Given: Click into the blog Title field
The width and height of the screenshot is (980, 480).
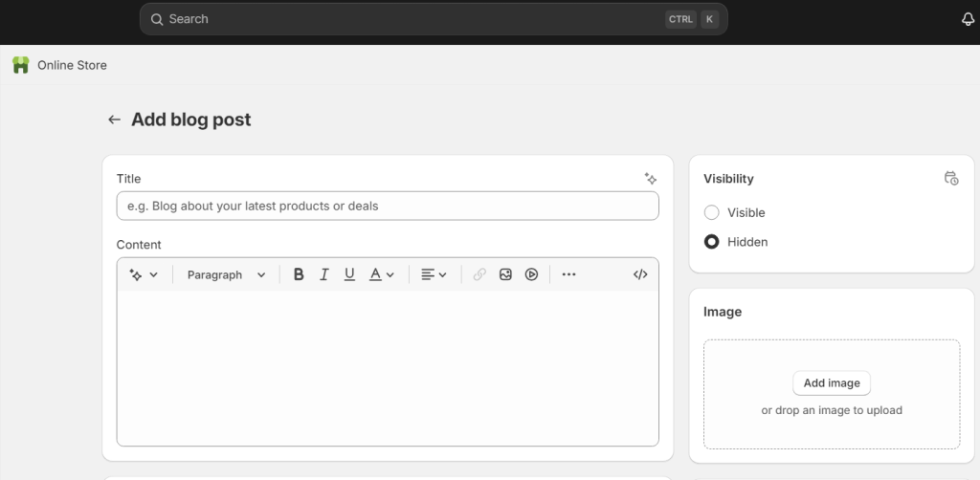Looking at the screenshot, I should tap(387, 206).
